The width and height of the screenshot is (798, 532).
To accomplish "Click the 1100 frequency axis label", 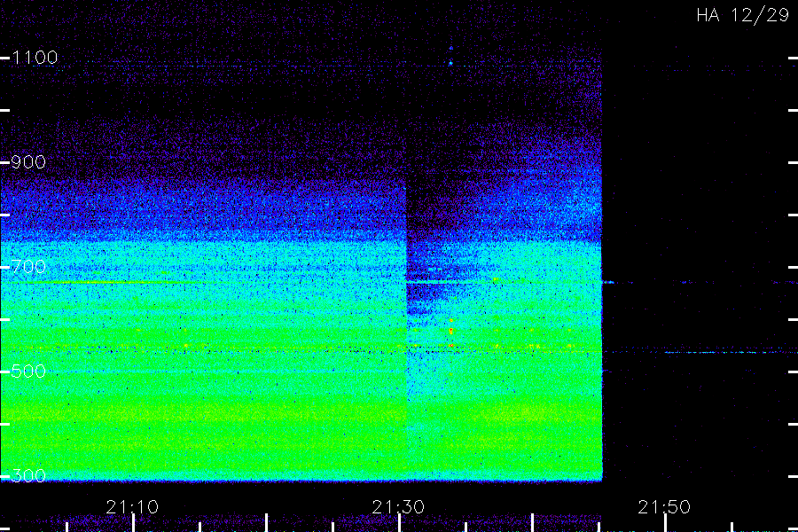I will (x=35, y=58).
